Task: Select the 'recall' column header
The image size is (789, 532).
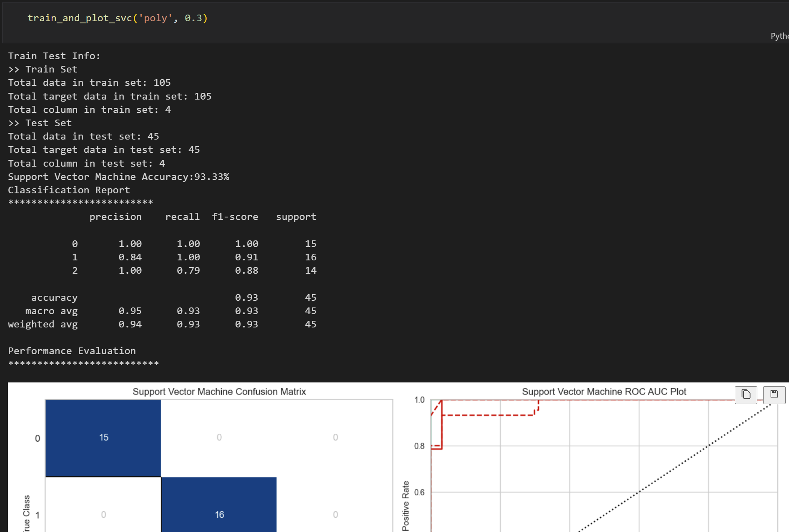Action: (x=182, y=217)
